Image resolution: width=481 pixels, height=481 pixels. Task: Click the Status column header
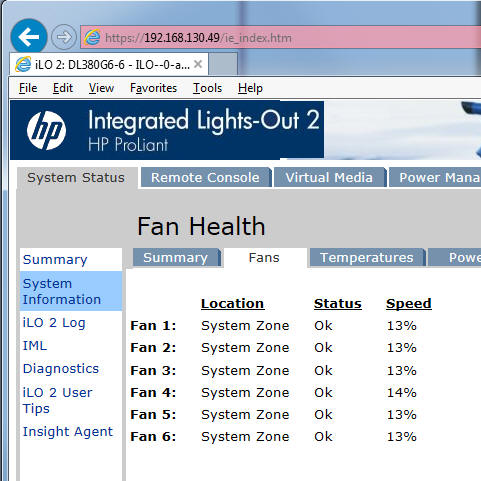click(338, 304)
